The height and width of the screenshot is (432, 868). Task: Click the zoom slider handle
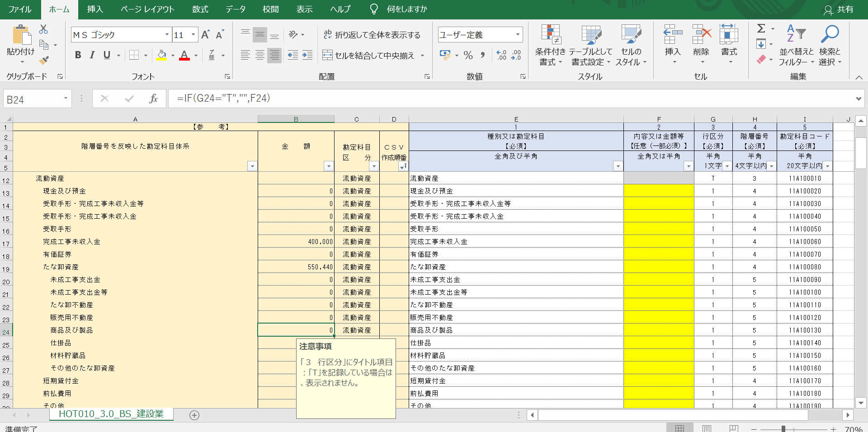pyautogui.click(x=783, y=429)
